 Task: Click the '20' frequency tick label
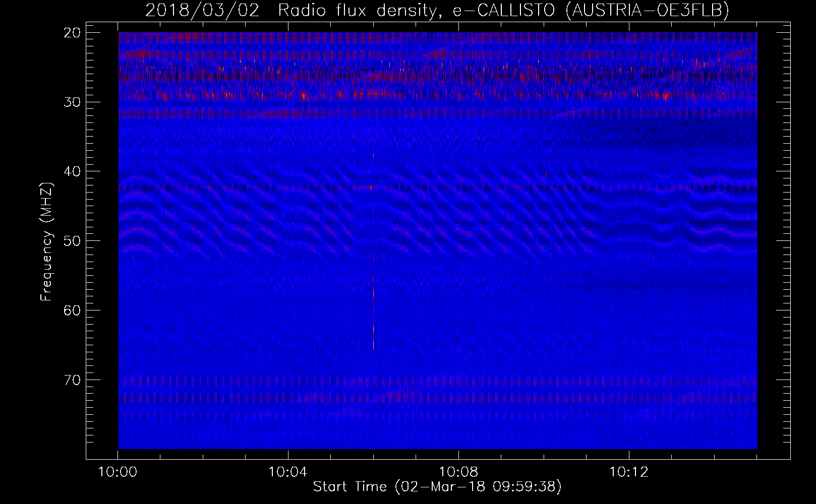tap(73, 33)
